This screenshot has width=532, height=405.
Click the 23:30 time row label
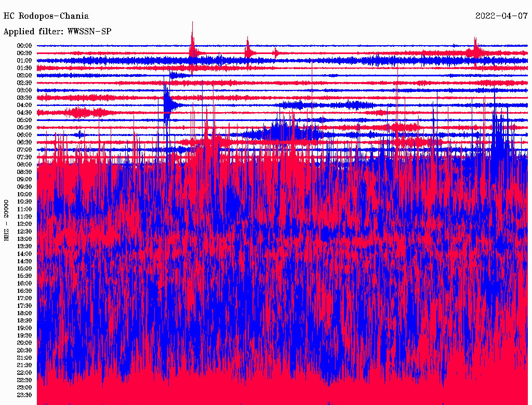point(24,395)
